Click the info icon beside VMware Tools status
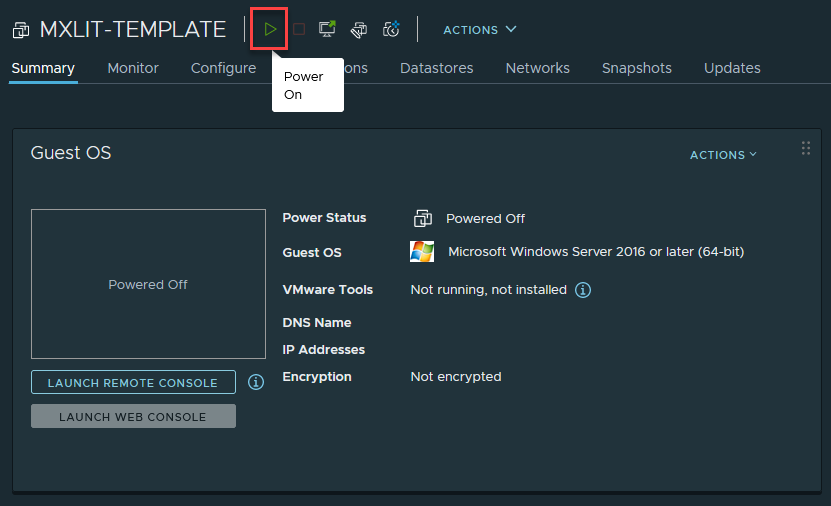831x506 pixels. [583, 290]
